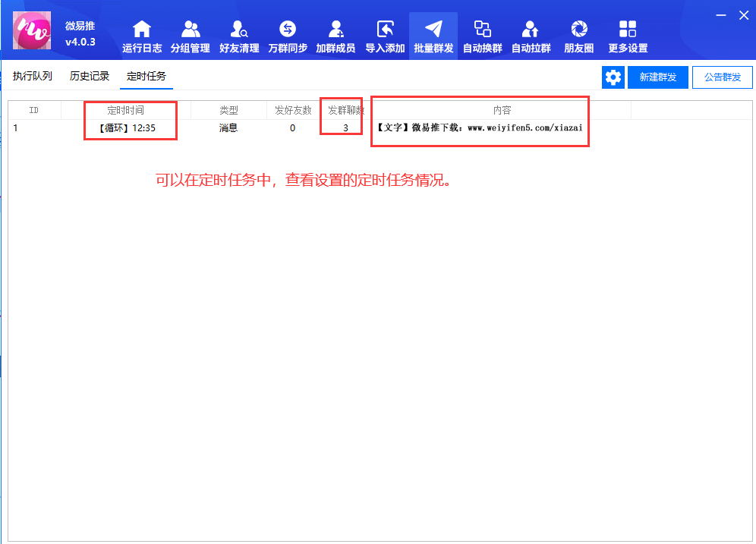This screenshot has width=756, height=544.
Task: Minimize the 微易推 window
Action: point(721,15)
